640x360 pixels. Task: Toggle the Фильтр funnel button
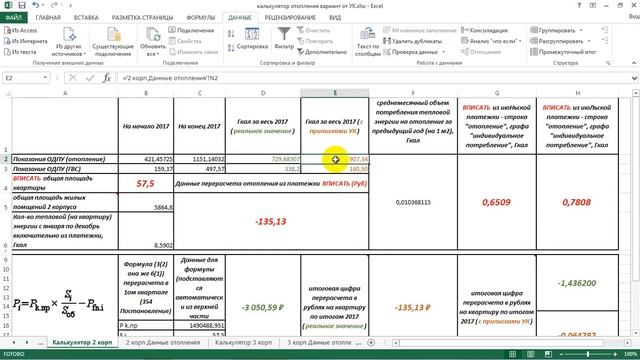[x=284, y=38]
